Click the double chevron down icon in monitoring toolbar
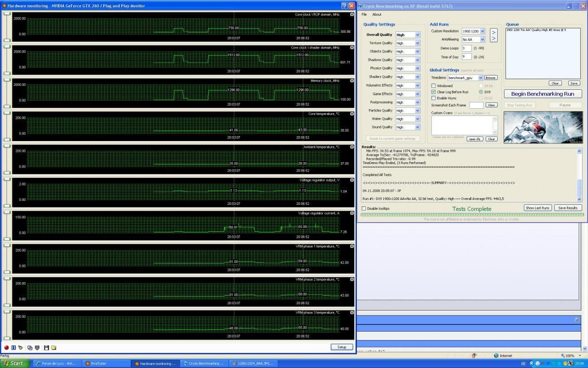588x368 pixels. [x=37, y=347]
